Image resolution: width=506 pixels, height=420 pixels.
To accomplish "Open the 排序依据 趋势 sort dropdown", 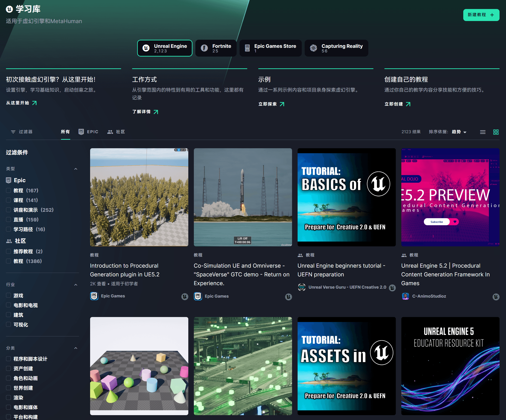I will pyautogui.click(x=459, y=132).
